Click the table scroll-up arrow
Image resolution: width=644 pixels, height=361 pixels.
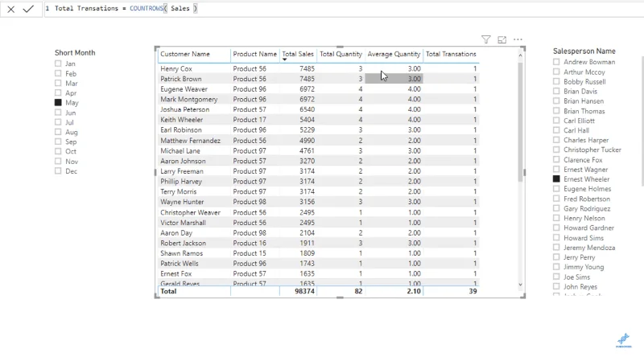(x=520, y=55)
